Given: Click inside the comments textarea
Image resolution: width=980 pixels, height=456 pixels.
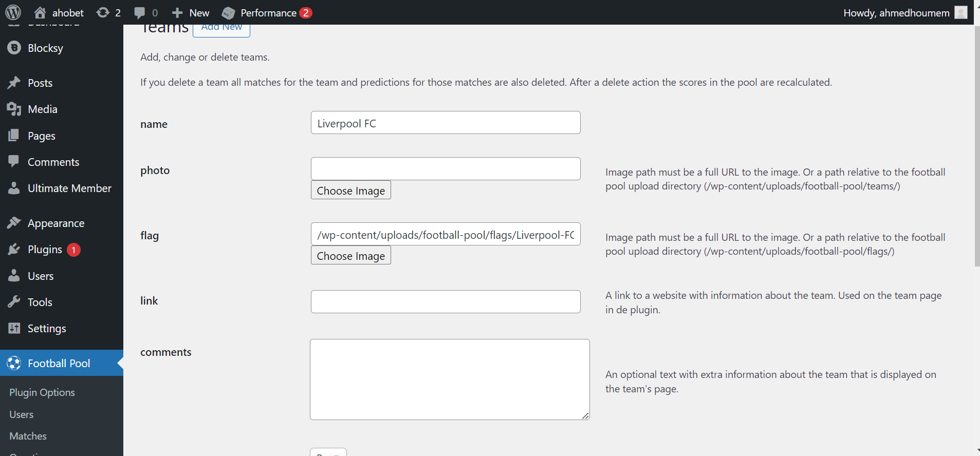Looking at the screenshot, I should (x=450, y=379).
